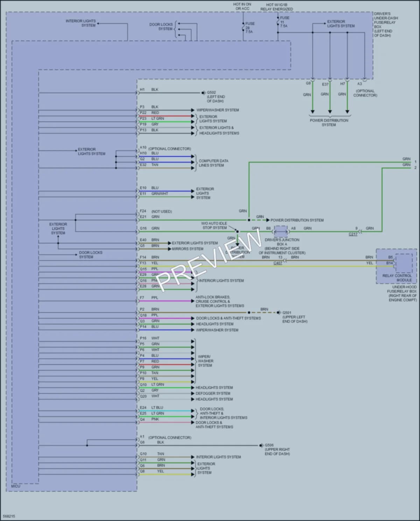The width and height of the screenshot is (420, 521).
Task: Select the H1 BLK pin label
Action: click(149, 90)
